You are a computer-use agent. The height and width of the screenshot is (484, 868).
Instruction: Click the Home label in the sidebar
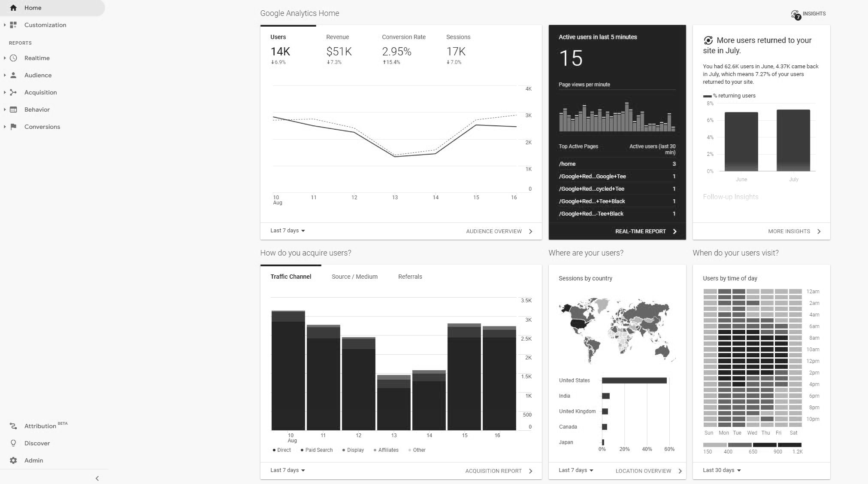click(x=33, y=8)
